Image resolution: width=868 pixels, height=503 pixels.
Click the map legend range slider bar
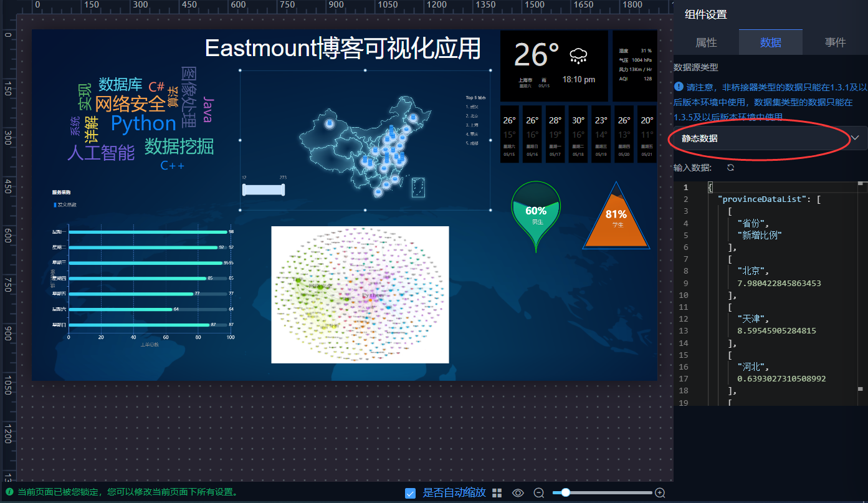[x=264, y=190]
